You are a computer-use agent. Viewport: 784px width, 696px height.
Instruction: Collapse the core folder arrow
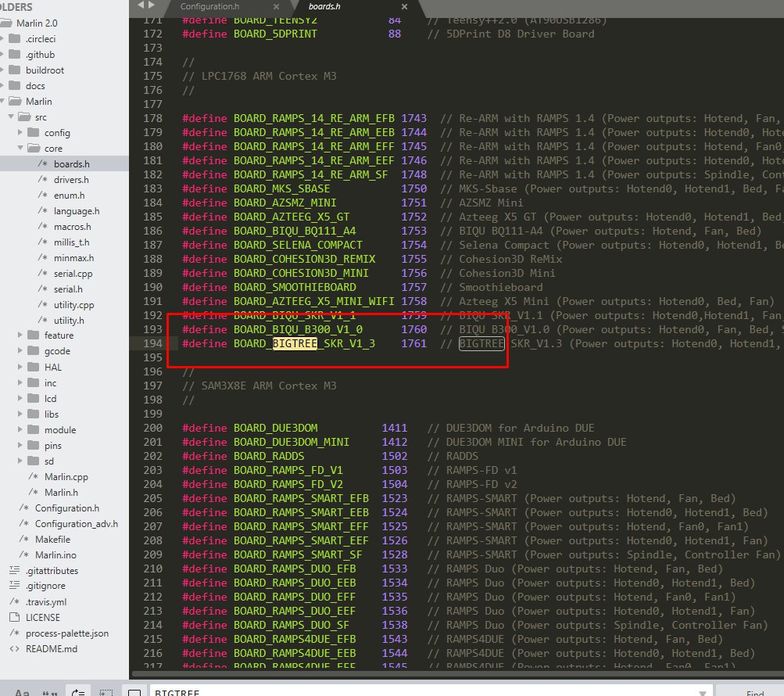click(20, 148)
